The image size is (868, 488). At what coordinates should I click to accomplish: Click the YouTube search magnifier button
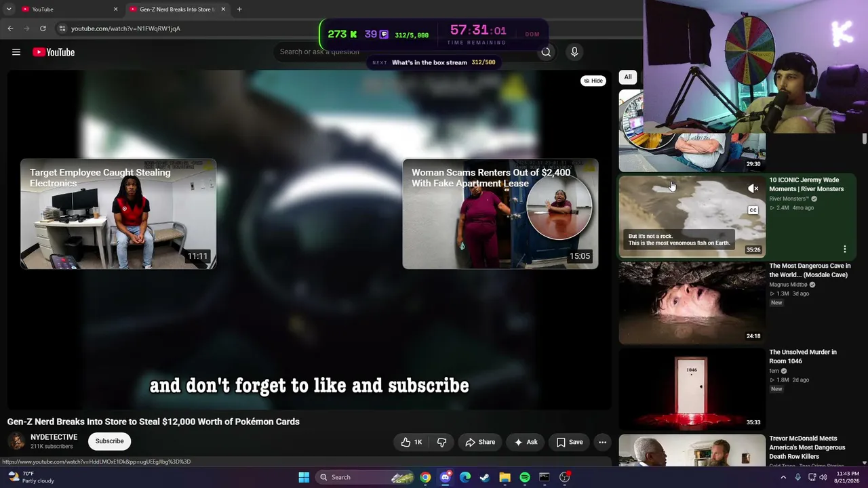pos(546,52)
